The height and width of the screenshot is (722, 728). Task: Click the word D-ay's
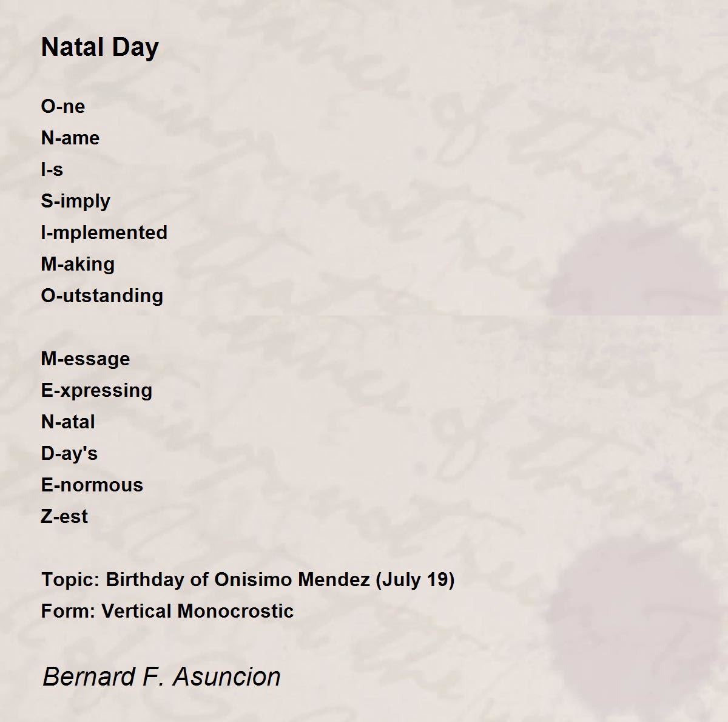(x=69, y=453)
